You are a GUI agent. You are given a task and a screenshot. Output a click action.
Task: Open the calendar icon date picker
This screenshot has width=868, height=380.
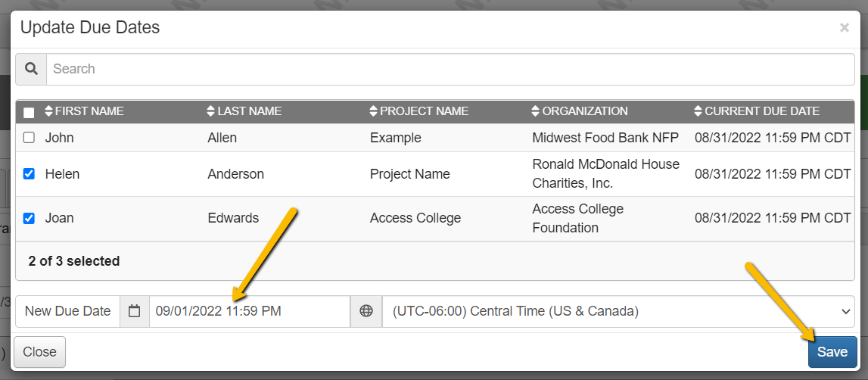(x=135, y=311)
